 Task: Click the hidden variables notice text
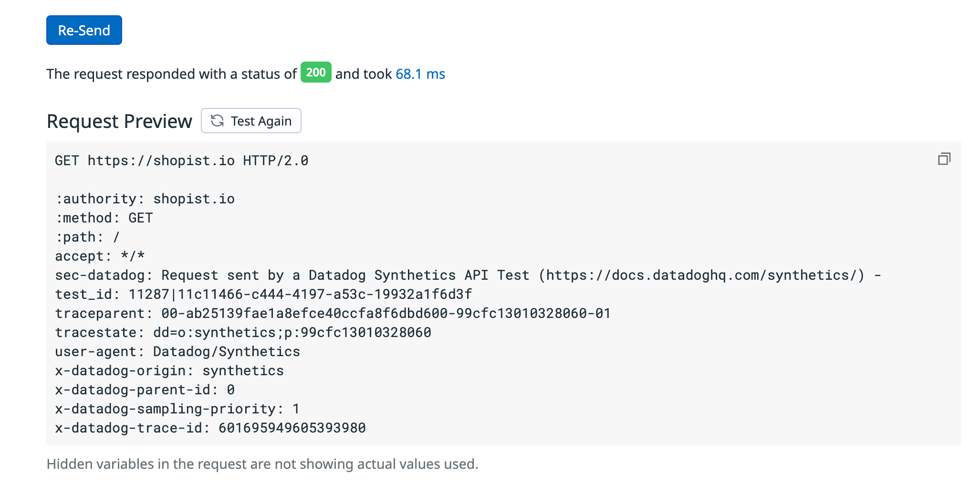click(262, 464)
